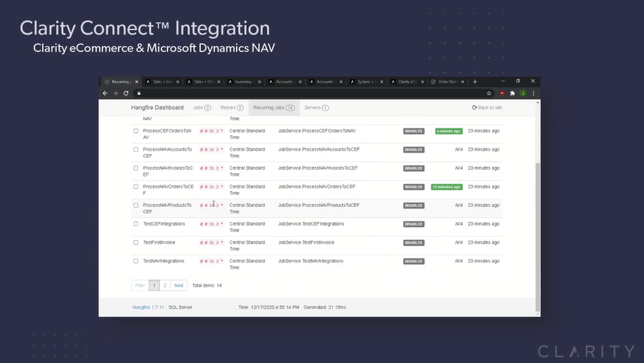Close the Inventory browser tab
This screenshot has width=644, height=363.
click(x=259, y=82)
